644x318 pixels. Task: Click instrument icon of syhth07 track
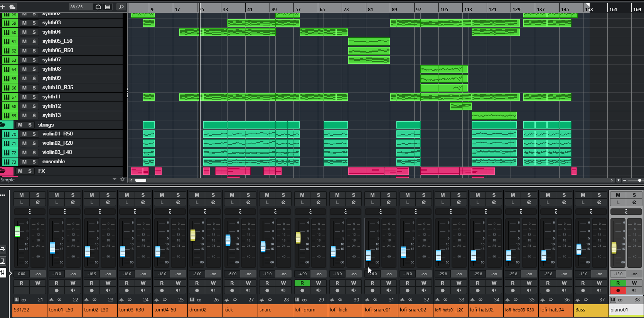[x=7, y=60]
